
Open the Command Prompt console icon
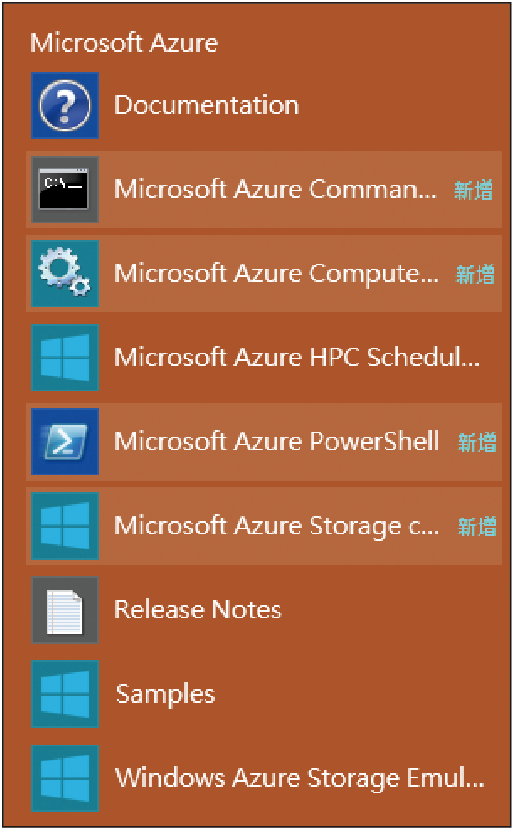coord(65,189)
